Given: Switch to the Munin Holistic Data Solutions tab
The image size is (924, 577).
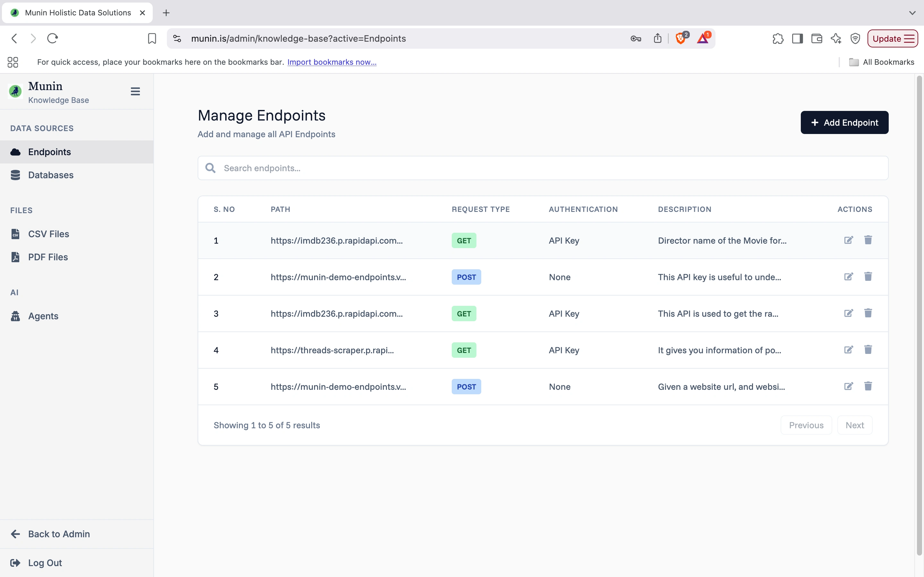Looking at the screenshot, I should click(73, 13).
